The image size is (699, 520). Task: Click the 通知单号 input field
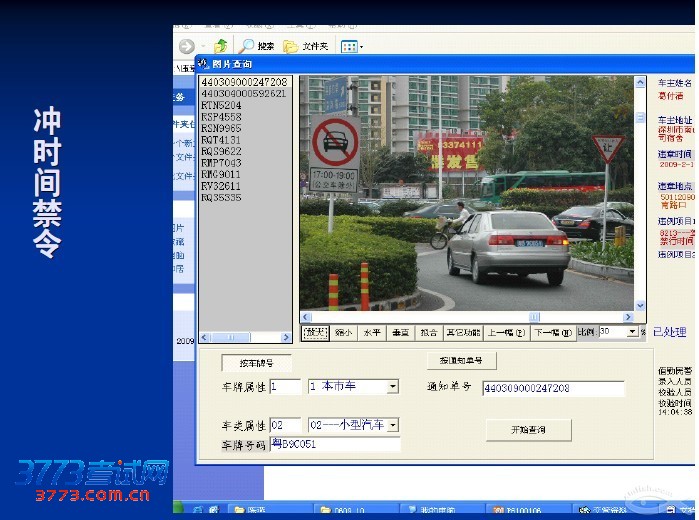click(x=552, y=388)
